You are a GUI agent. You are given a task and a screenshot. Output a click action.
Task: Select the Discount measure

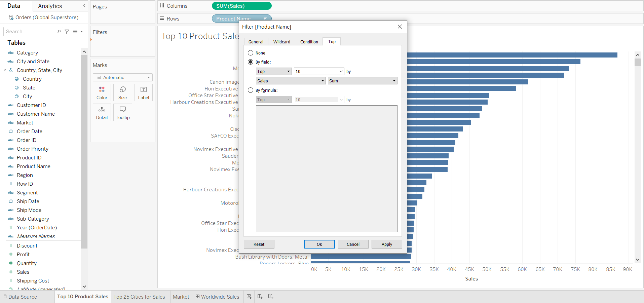[x=27, y=246]
